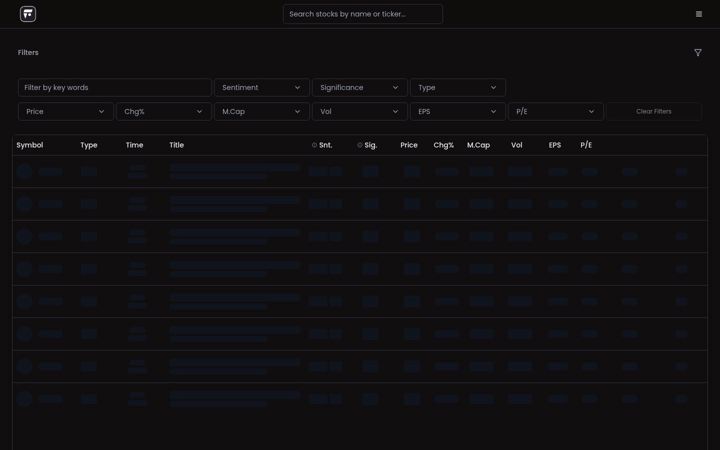The height and width of the screenshot is (450, 720).
Task: Open the M.Cap filter dropdown
Action: pos(261,112)
